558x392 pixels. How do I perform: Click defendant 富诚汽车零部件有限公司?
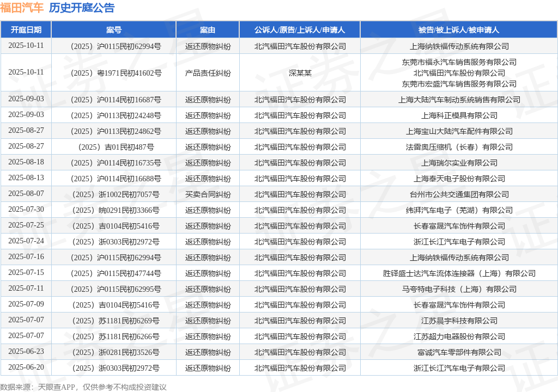click(459, 352)
